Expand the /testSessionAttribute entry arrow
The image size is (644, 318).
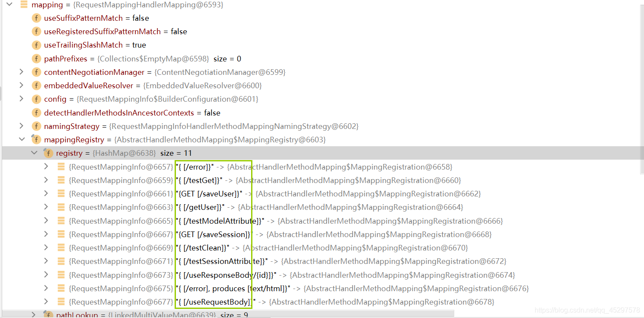coord(46,261)
